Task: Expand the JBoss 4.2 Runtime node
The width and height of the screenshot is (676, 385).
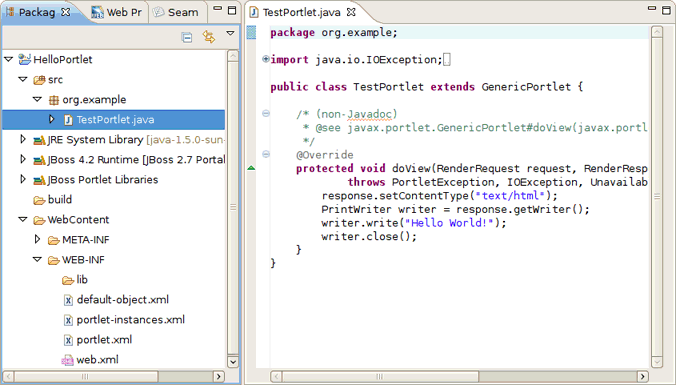Action: [23, 159]
